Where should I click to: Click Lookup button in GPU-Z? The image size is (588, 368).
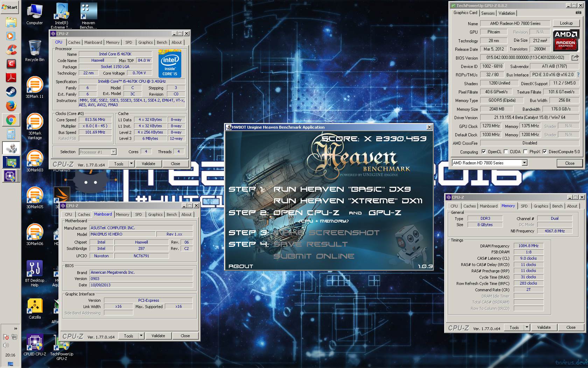[x=566, y=23]
